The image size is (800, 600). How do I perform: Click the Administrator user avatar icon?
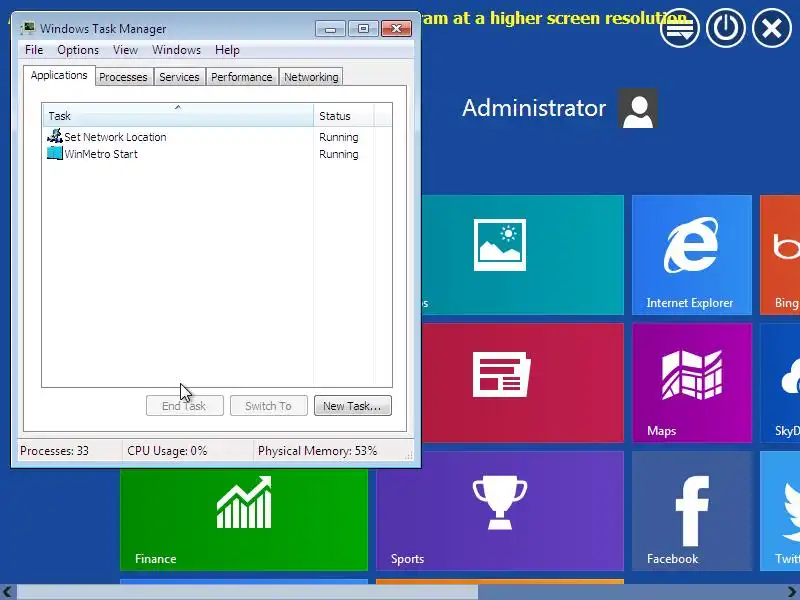click(x=637, y=108)
